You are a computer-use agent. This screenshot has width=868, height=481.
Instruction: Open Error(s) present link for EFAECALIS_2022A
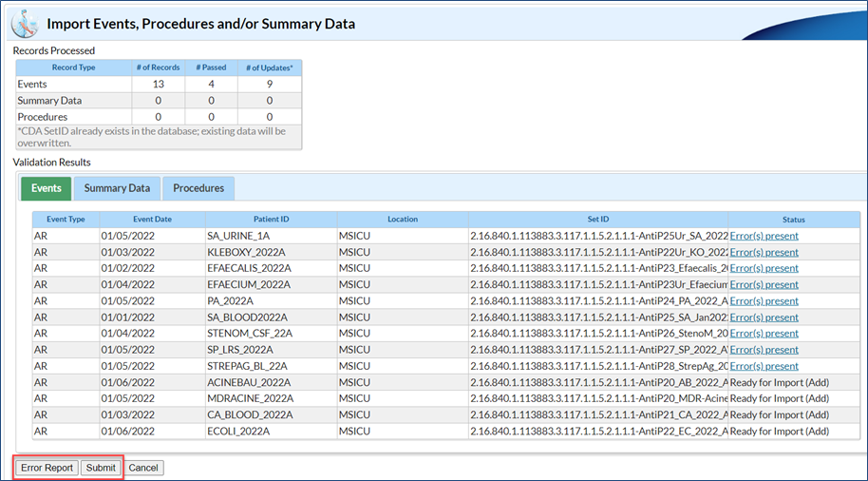764,268
